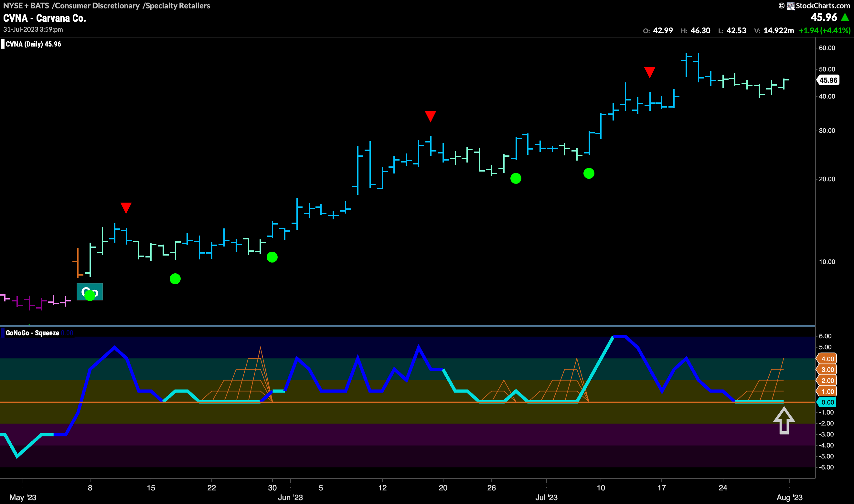
Task: Click the red down-triangle marker near July 14
Action: 649,72
